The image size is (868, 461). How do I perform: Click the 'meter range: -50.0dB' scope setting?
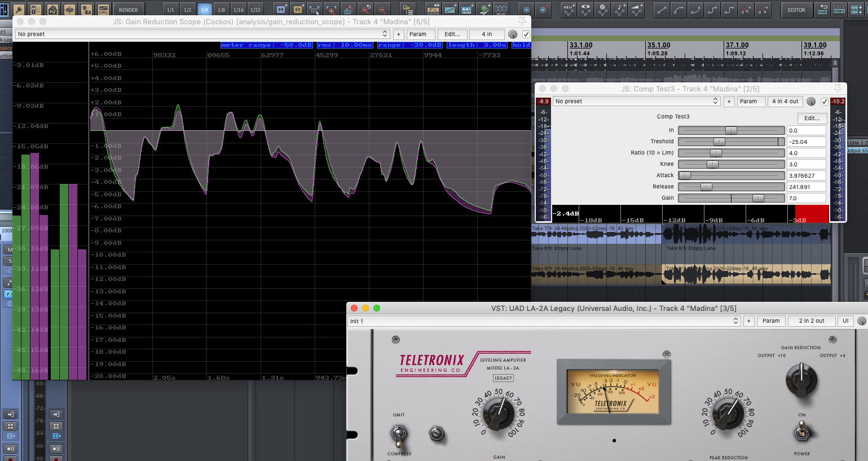tap(266, 45)
